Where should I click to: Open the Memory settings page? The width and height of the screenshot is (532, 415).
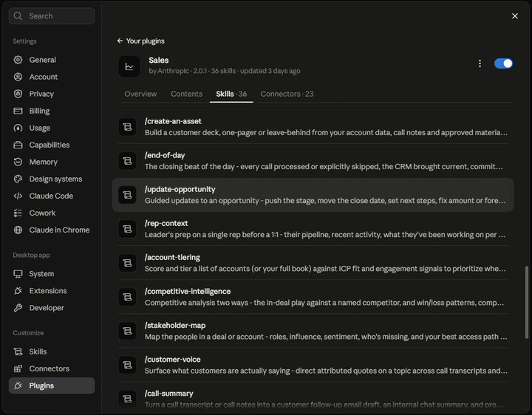point(52,162)
